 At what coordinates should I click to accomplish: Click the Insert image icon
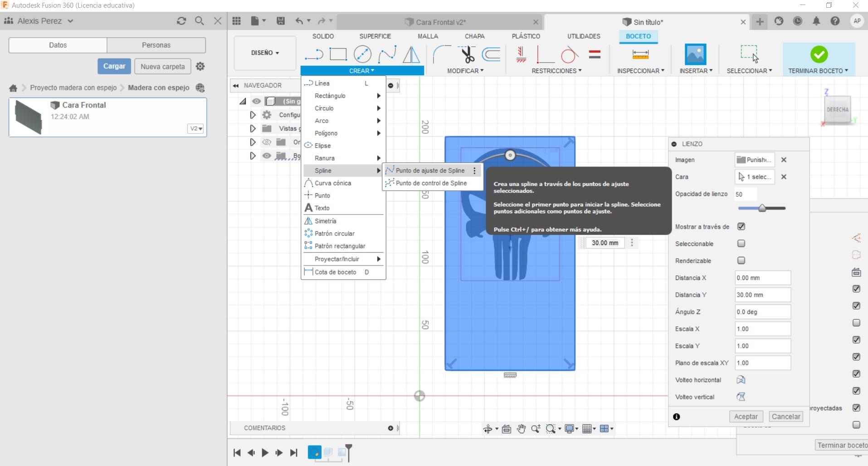[x=695, y=54]
